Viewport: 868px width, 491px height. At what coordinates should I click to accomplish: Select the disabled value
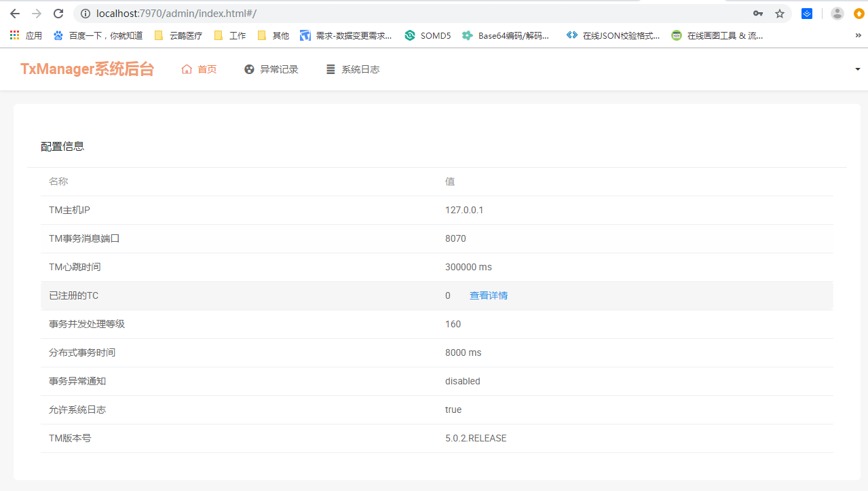[x=463, y=381]
